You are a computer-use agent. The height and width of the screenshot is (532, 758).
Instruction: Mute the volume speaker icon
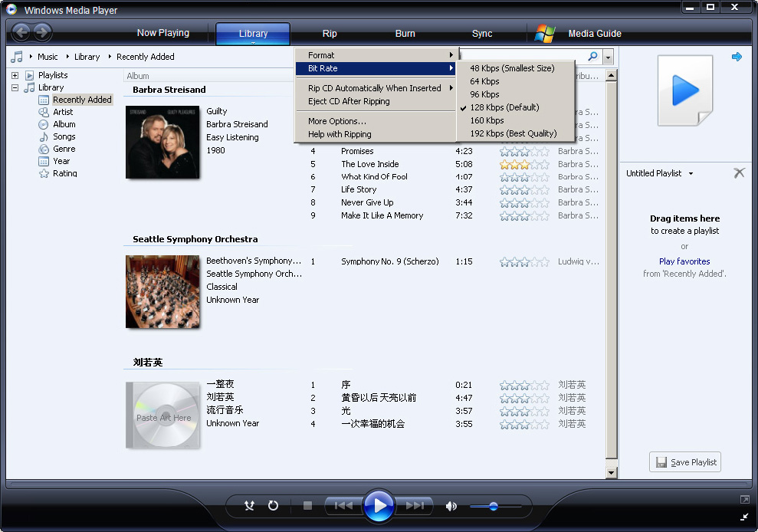(451, 506)
